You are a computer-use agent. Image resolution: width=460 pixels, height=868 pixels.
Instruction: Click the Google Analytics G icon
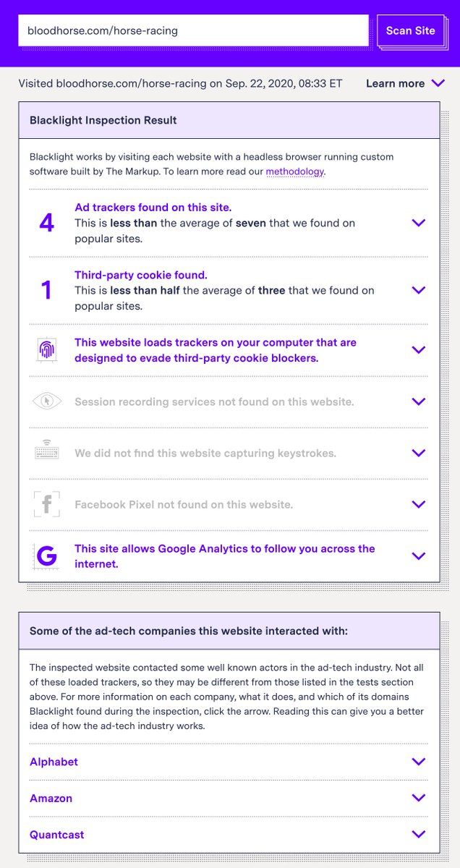[47, 556]
